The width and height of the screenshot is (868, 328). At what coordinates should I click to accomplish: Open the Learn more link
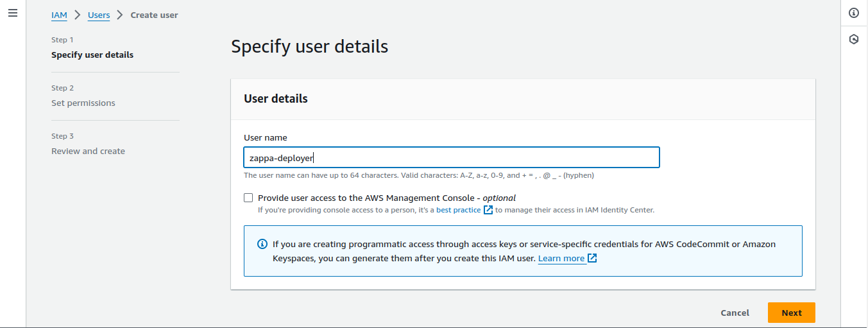pos(561,258)
